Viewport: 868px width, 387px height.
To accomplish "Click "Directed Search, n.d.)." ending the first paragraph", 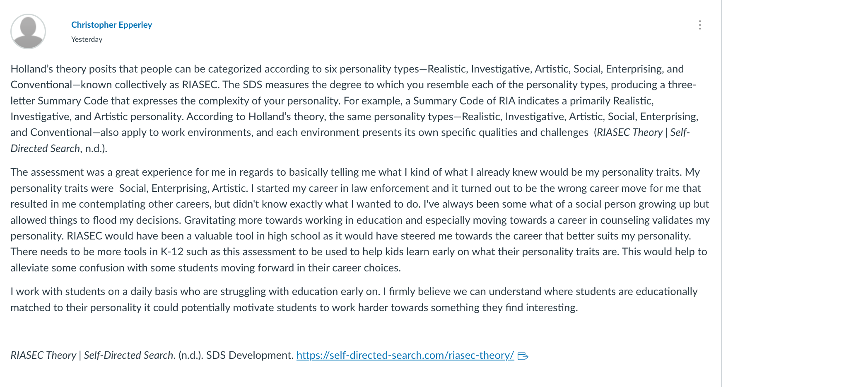I will coord(59,149).
